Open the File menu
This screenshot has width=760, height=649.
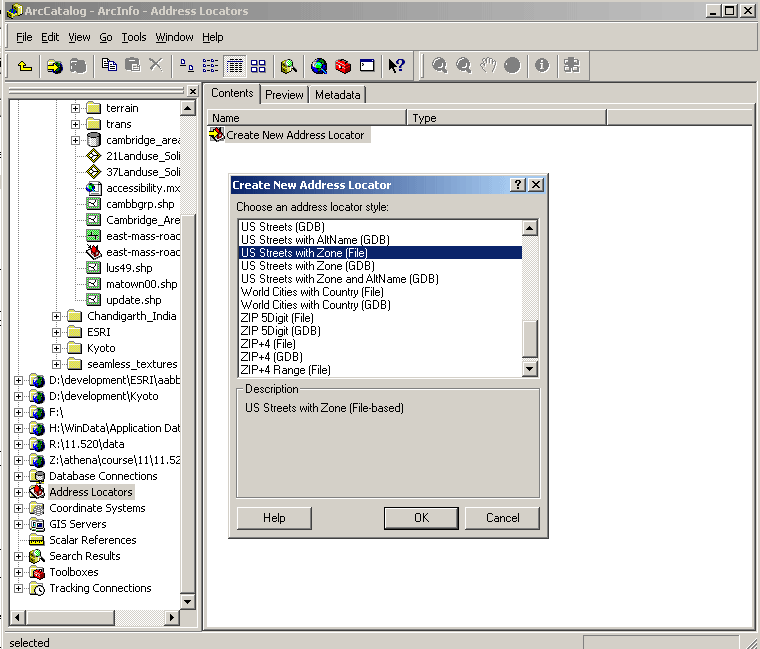tap(24, 37)
